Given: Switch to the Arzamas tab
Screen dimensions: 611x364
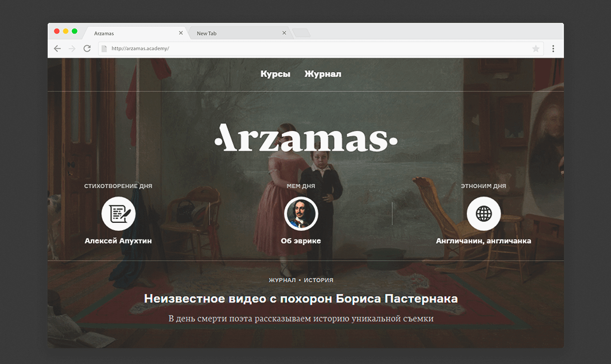Looking at the screenshot, I should tap(135, 33).
